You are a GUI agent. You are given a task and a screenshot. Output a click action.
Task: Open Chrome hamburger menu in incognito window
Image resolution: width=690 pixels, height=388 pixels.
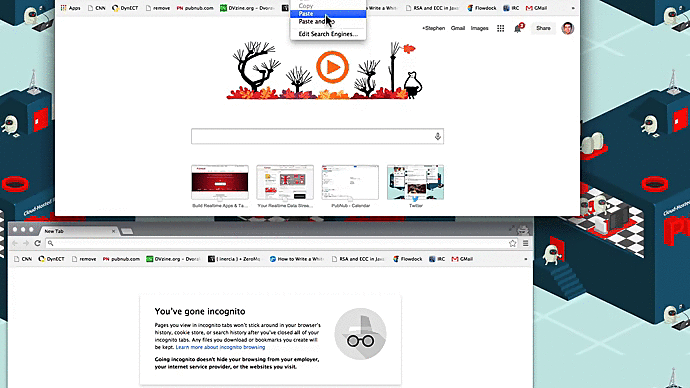(525, 243)
